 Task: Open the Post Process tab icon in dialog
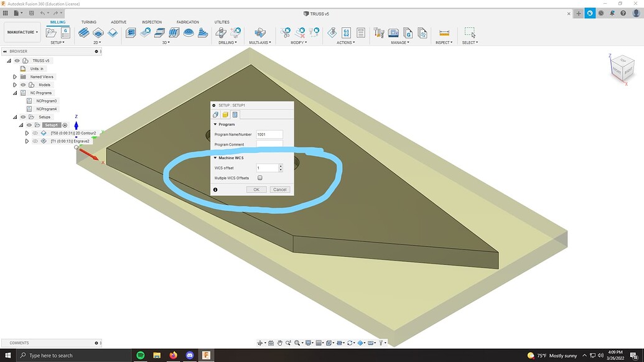point(235,115)
